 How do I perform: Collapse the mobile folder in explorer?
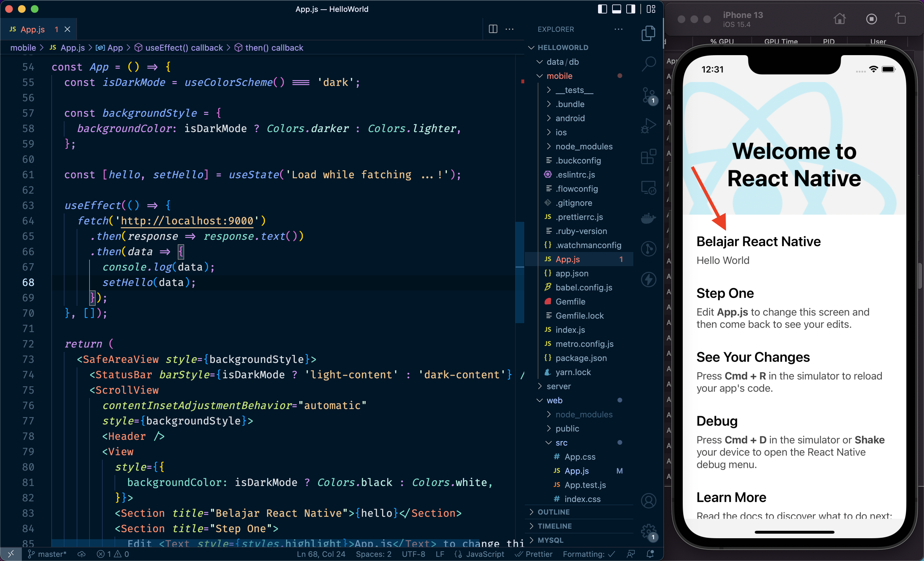(x=559, y=76)
